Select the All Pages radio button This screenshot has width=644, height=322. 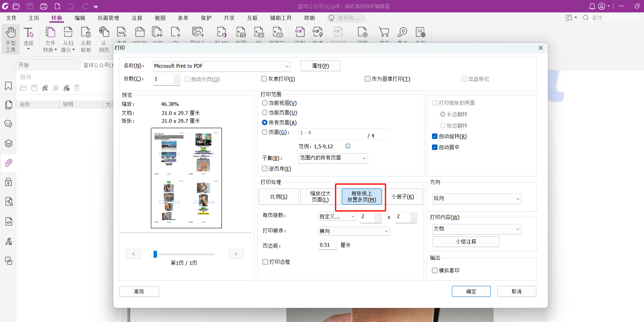point(265,122)
